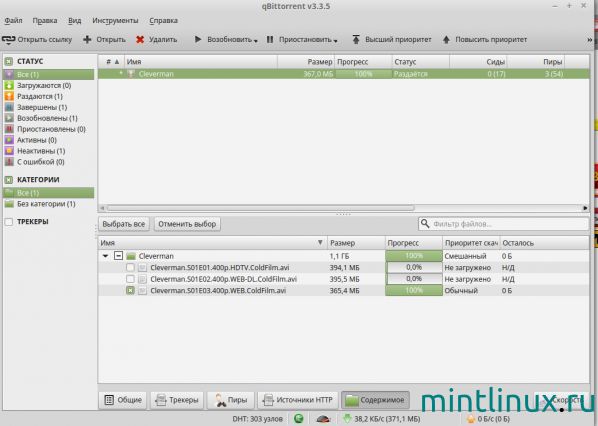This screenshot has width=598, height=426.
Task: Click the Отменить выбор button
Action: [187, 224]
